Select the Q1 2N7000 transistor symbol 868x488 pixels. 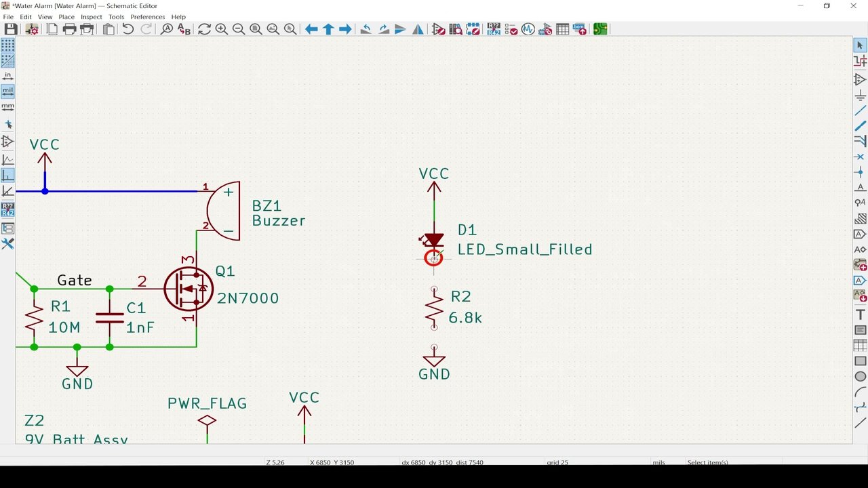(188, 289)
